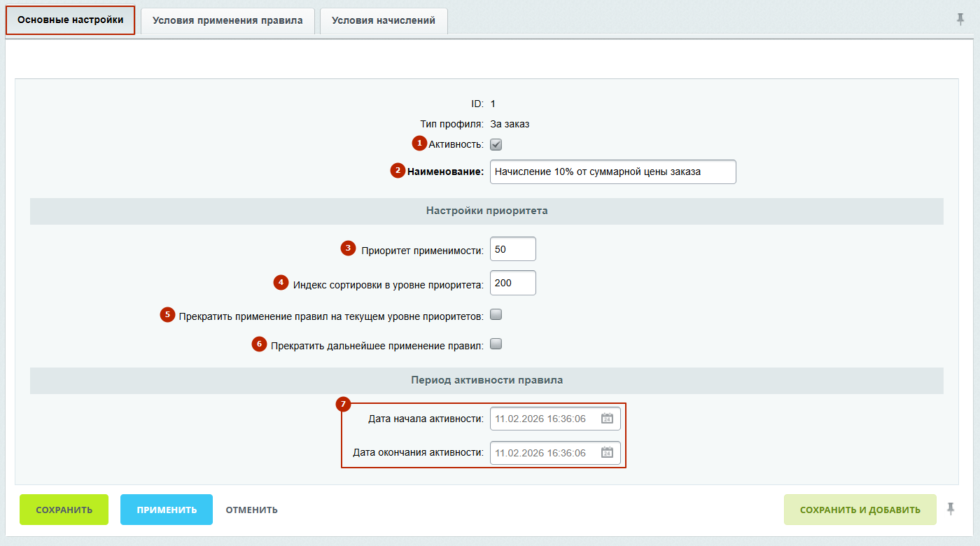
Task: Check Прекратить дальнейшее применение правил box
Action: pyautogui.click(x=496, y=344)
